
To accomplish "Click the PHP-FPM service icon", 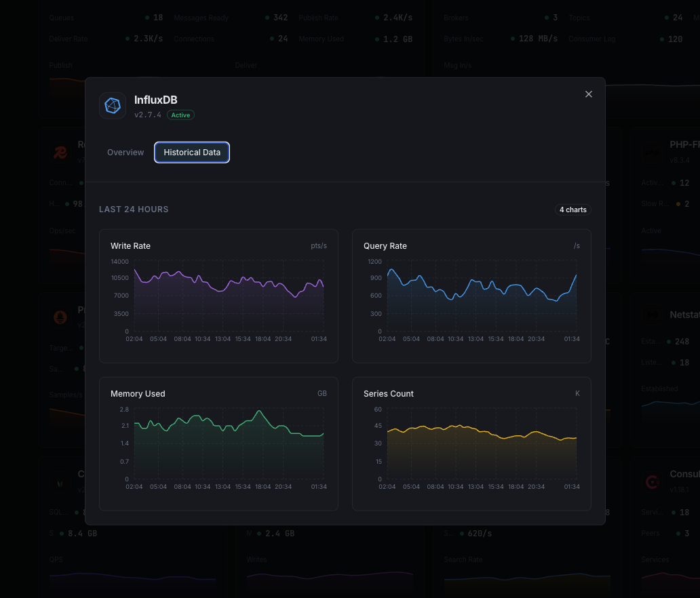I will pos(652,153).
